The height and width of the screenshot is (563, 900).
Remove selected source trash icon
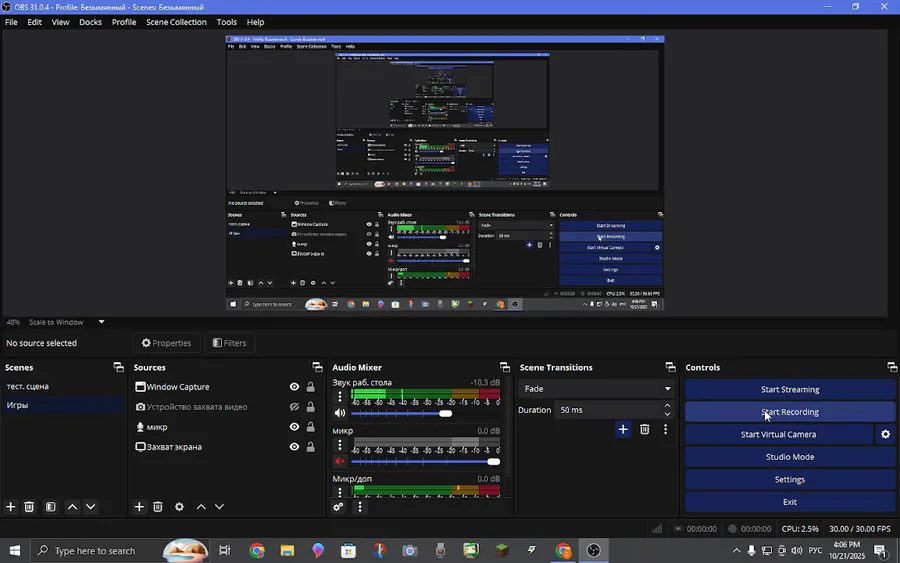click(x=158, y=507)
